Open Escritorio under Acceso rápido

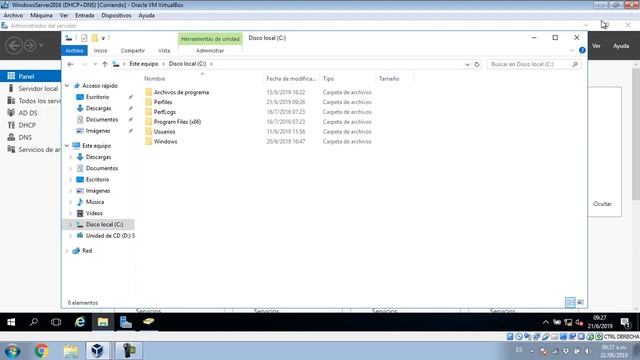coord(97,97)
